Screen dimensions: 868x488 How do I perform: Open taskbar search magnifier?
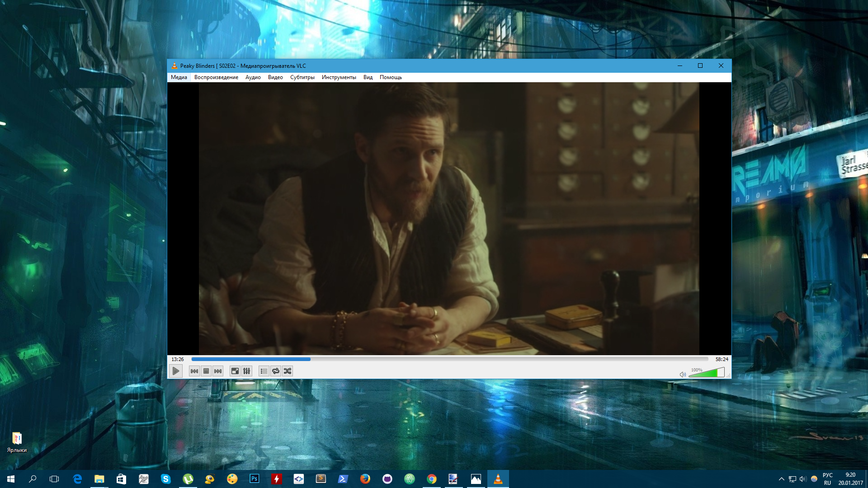pos(33,479)
